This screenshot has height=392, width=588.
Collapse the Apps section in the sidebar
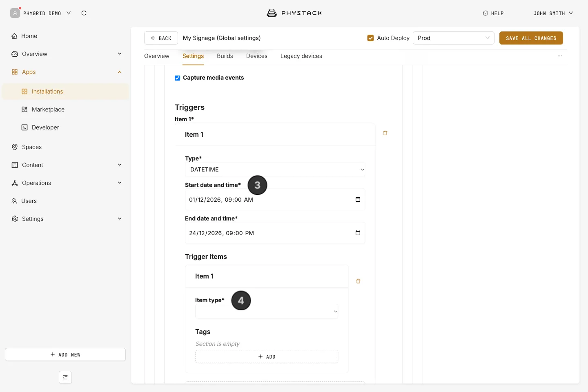pos(120,72)
